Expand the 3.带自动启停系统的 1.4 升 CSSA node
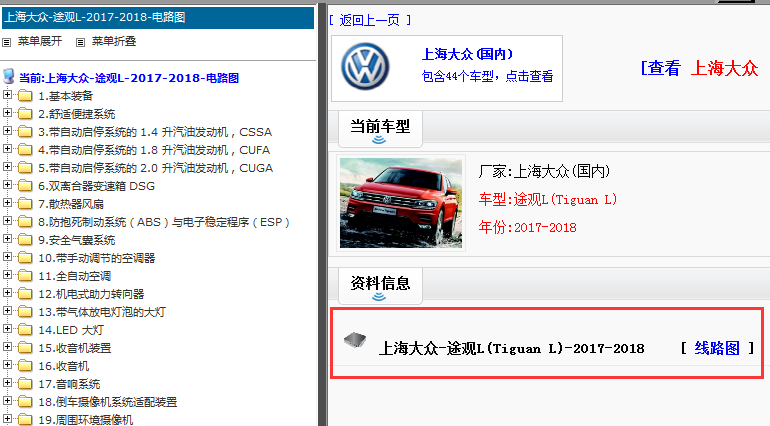 7,131
